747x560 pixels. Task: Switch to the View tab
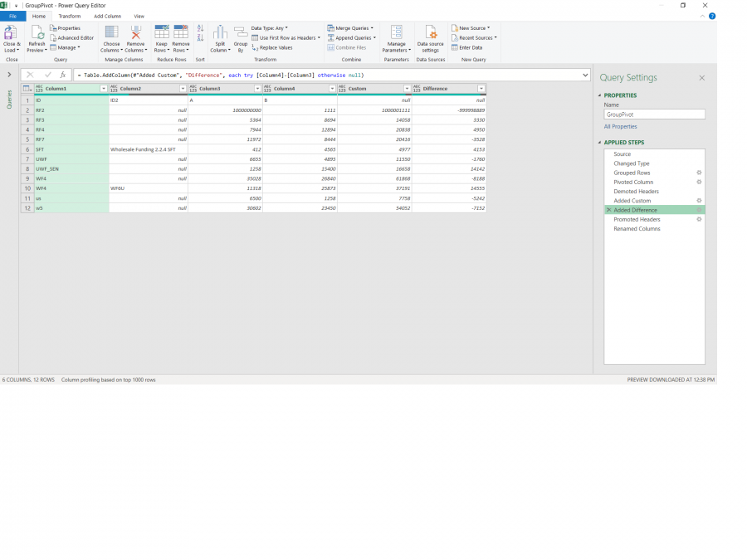(139, 17)
